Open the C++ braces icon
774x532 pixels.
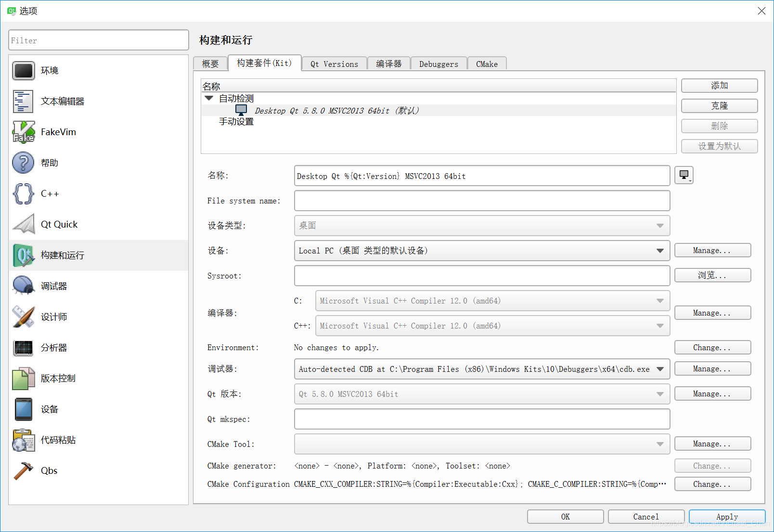tap(23, 194)
